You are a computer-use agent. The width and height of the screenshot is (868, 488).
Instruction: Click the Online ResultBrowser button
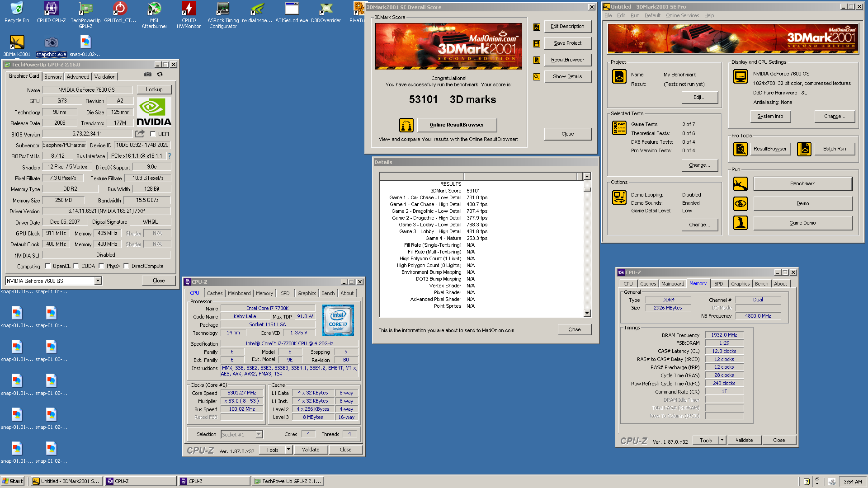pyautogui.click(x=457, y=125)
